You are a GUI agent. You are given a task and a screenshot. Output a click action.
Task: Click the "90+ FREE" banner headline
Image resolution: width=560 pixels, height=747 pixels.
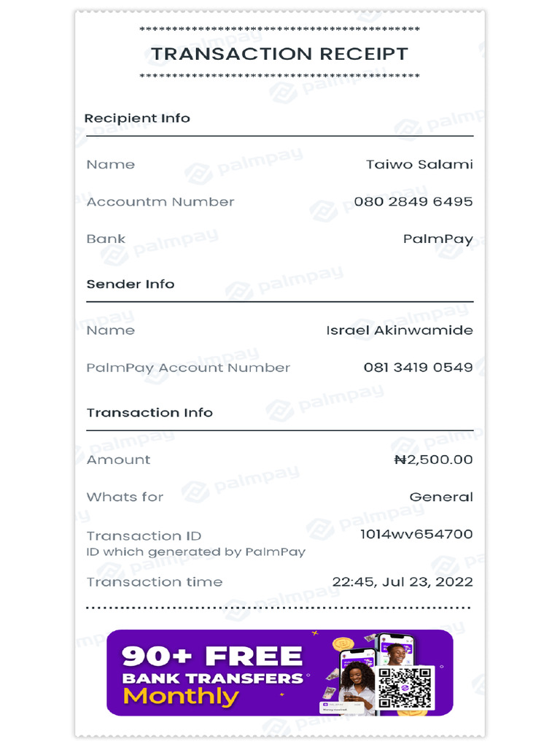pos(211,656)
